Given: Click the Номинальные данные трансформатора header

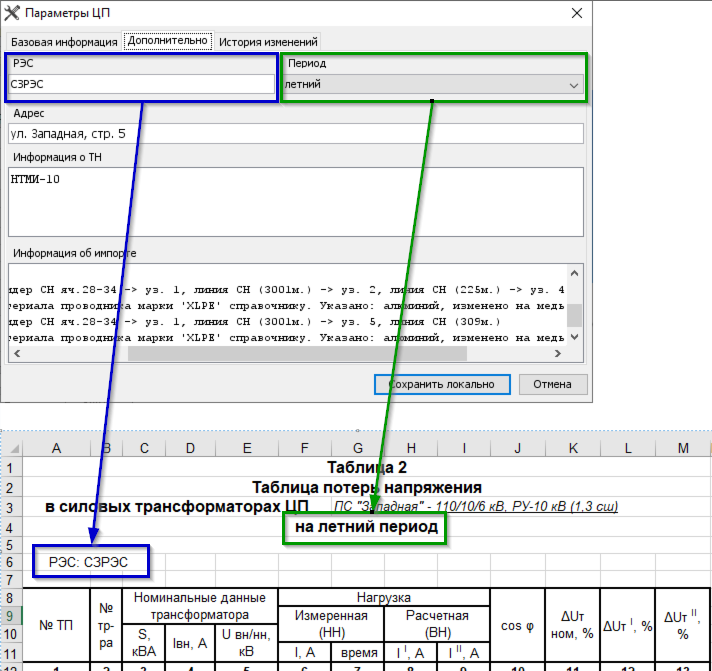Looking at the screenshot, I should pyautogui.click(x=200, y=606).
